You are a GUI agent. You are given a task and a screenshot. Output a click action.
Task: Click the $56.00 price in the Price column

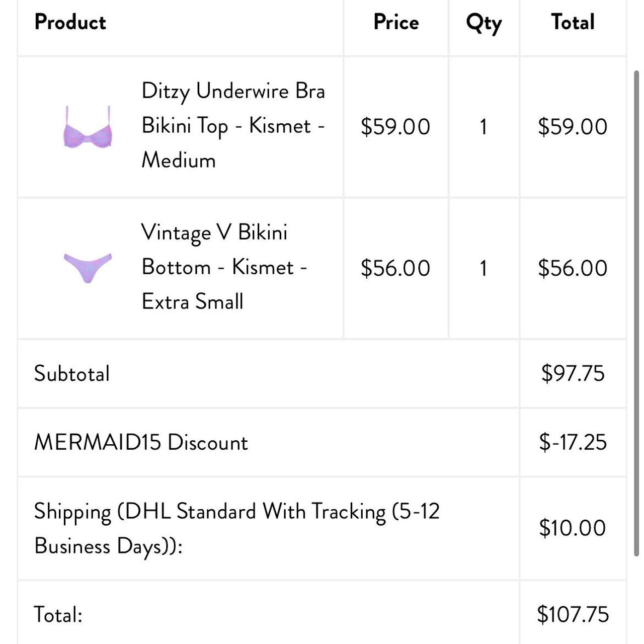395,268
